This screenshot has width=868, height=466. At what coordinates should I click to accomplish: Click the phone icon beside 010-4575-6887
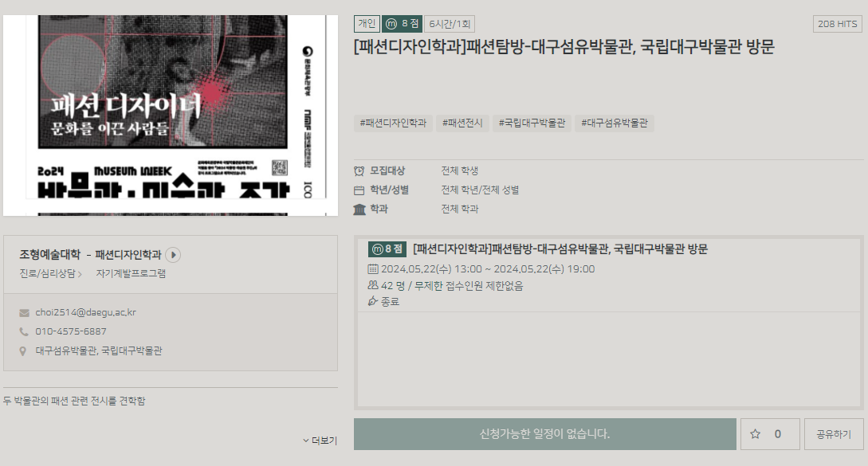click(x=24, y=331)
